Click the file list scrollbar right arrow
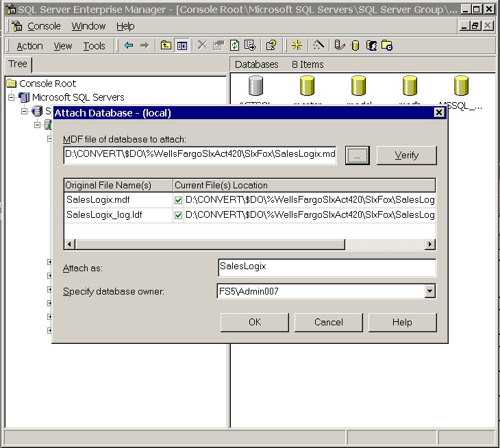500x448 pixels. point(430,245)
